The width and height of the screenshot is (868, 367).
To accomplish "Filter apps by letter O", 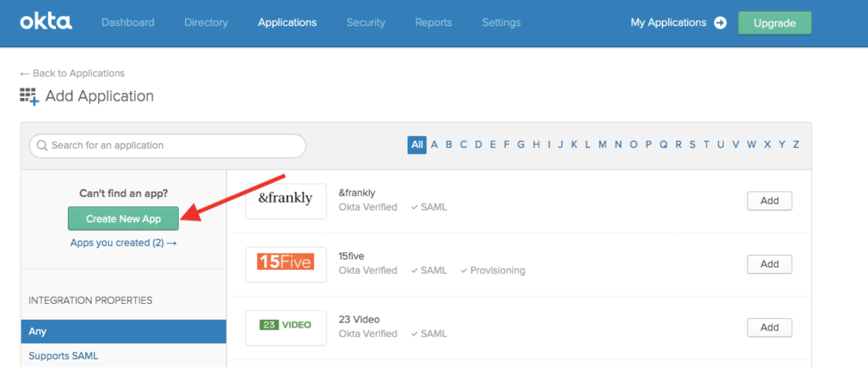I will (x=634, y=145).
